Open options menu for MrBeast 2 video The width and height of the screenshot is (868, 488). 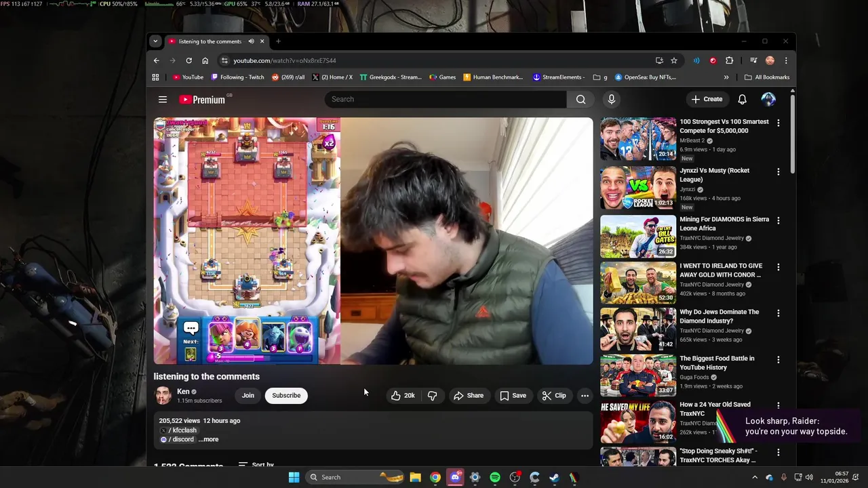coord(778,123)
